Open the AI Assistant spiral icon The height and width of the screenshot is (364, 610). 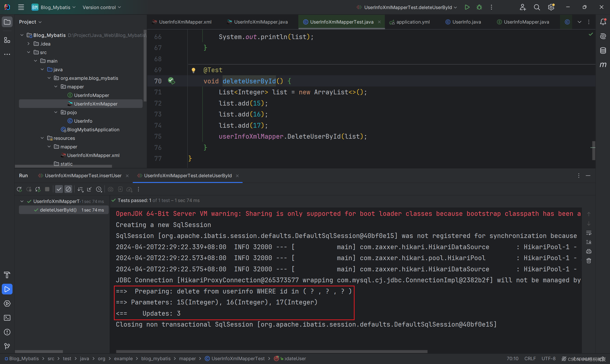(x=603, y=36)
